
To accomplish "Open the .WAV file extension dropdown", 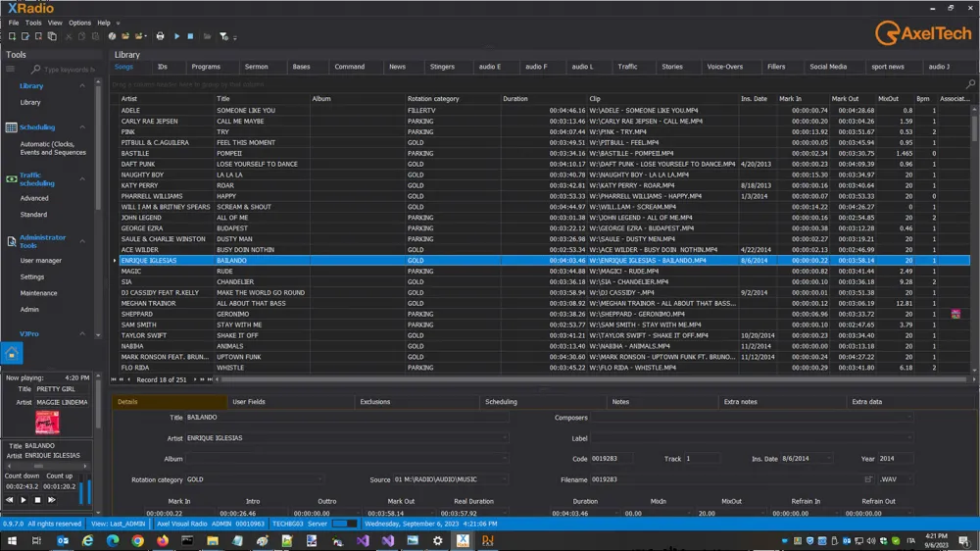I will pos(908,479).
